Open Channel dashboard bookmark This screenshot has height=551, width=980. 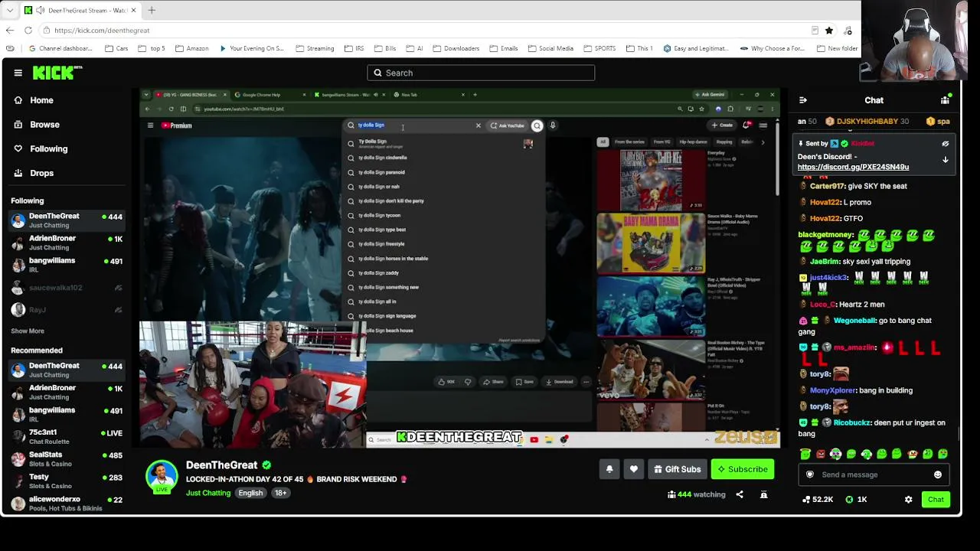(x=60, y=48)
